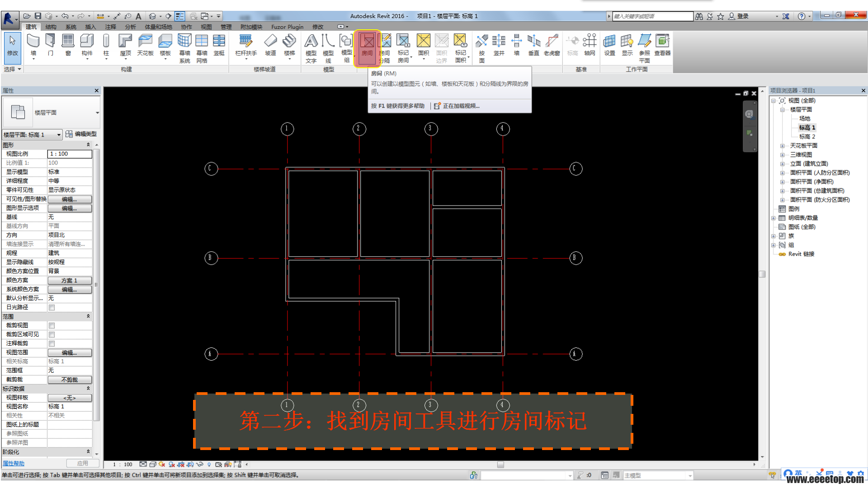Select the 竖梃 (Mullion) tool
Image resolution: width=868 pixels, height=488 pixels.
click(219, 45)
